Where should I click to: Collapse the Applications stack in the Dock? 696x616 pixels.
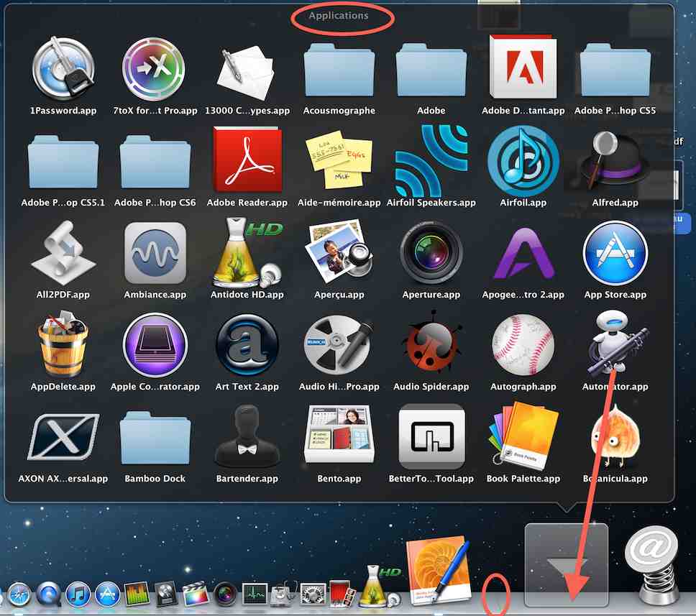coord(567,564)
